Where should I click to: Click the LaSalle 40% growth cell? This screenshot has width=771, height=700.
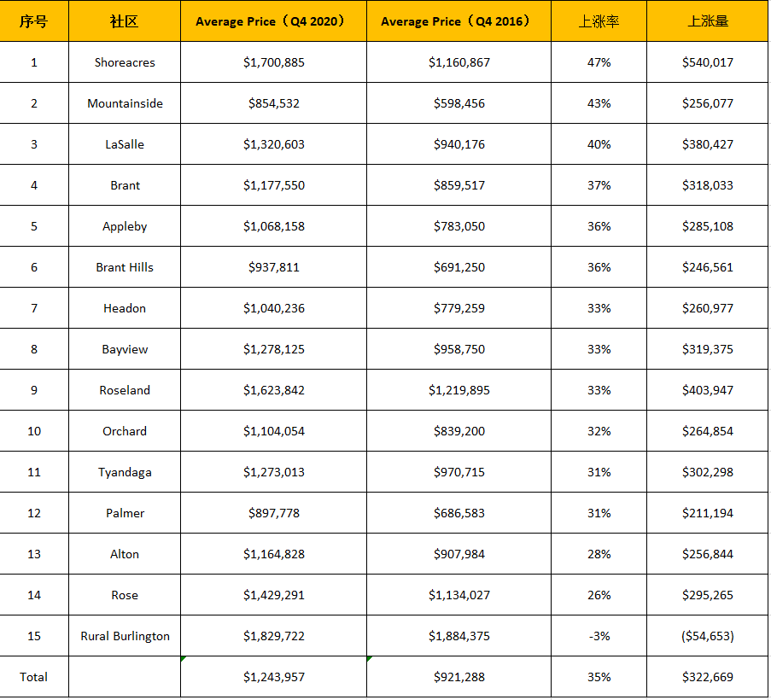[x=599, y=144]
